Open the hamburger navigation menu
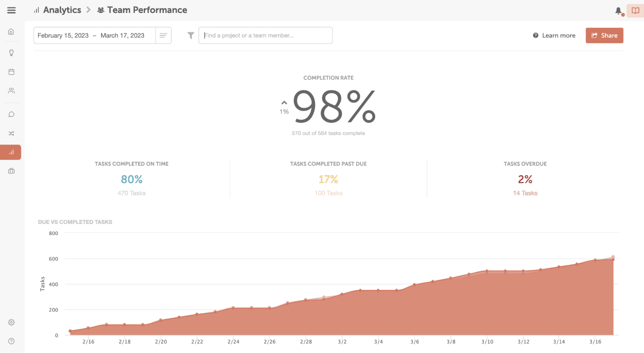The width and height of the screenshot is (644, 353). coord(11,10)
